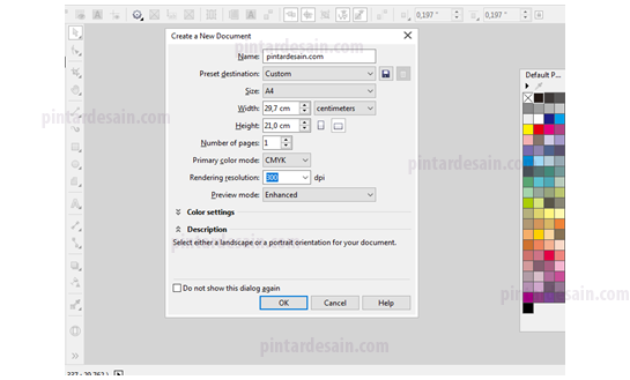Open the centimeters units dropdown

tap(345, 108)
